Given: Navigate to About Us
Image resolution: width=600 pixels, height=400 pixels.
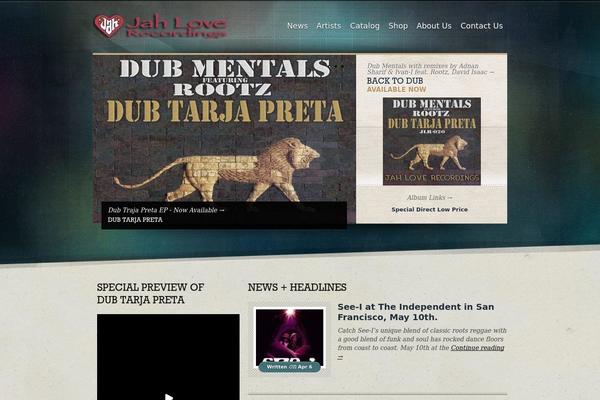Looking at the screenshot, I should [x=434, y=26].
